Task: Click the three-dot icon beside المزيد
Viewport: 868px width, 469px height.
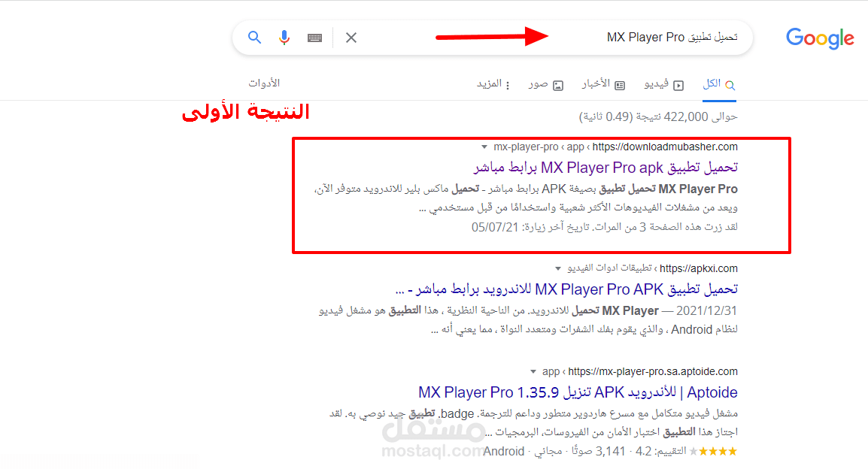Action: click(x=508, y=85)
